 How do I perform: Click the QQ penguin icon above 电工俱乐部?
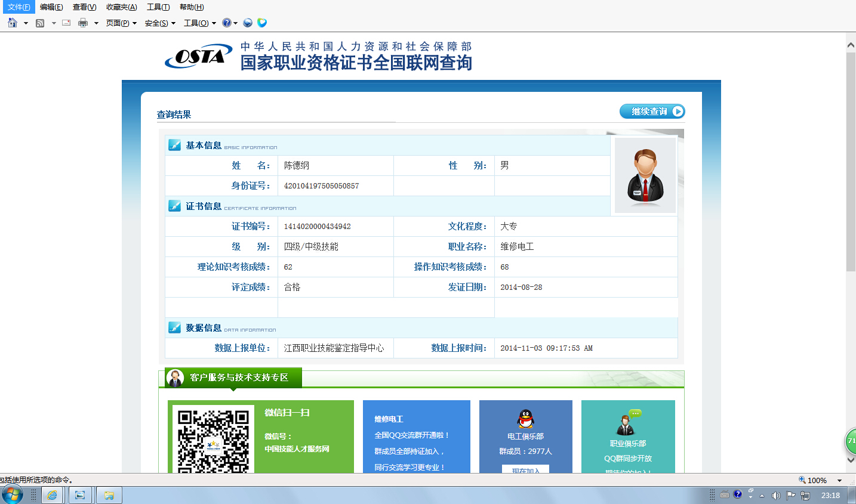coord(525,419)
